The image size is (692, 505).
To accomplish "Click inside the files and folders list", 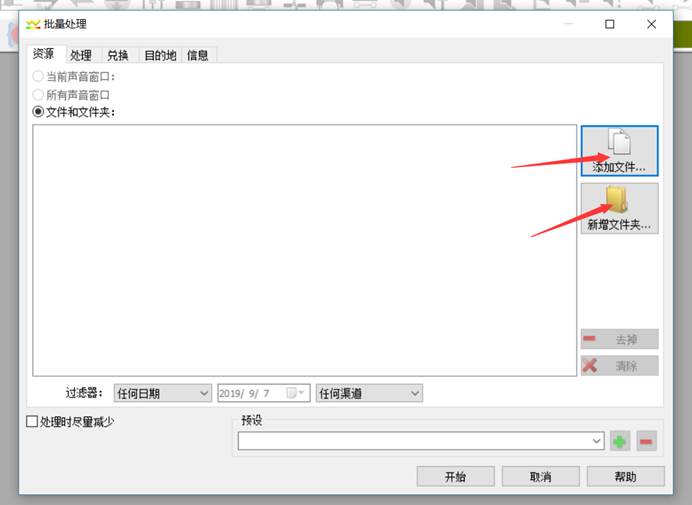I will pyautogui.click(x=305, y=250).
